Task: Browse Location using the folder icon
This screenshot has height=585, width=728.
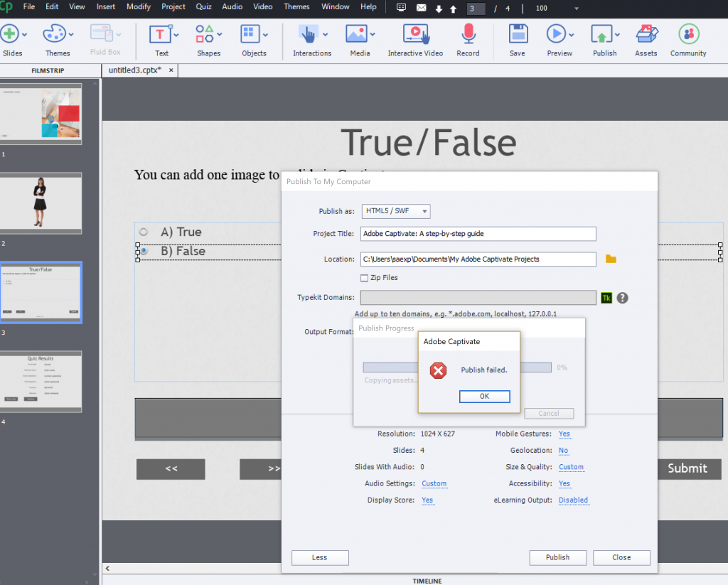Action: (611, 259)
